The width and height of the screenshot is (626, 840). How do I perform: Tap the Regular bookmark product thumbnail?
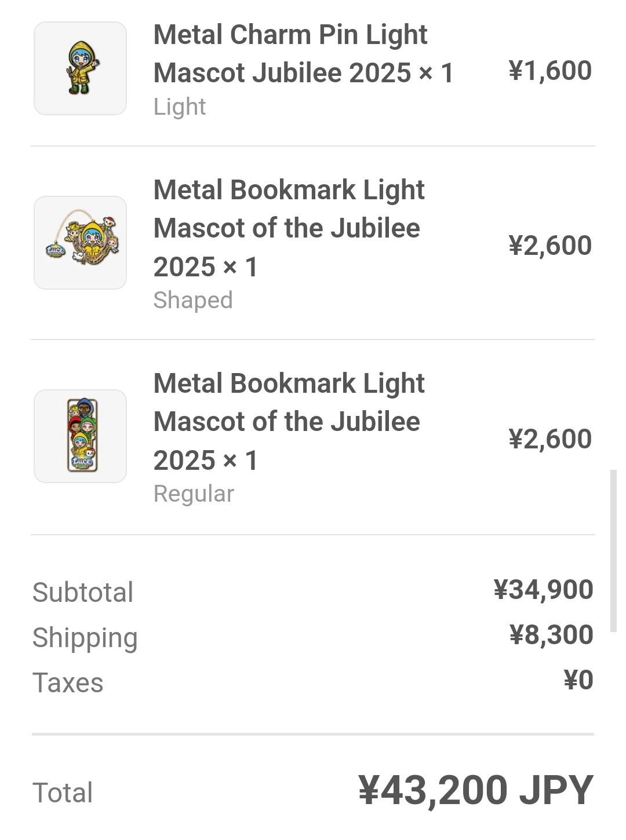pos(80,436)
